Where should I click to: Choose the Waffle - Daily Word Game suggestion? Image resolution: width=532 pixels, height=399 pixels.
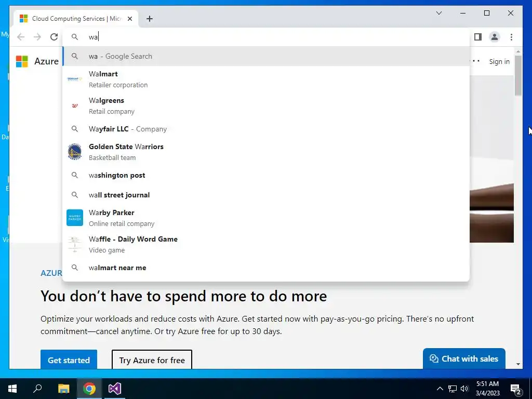266,244
